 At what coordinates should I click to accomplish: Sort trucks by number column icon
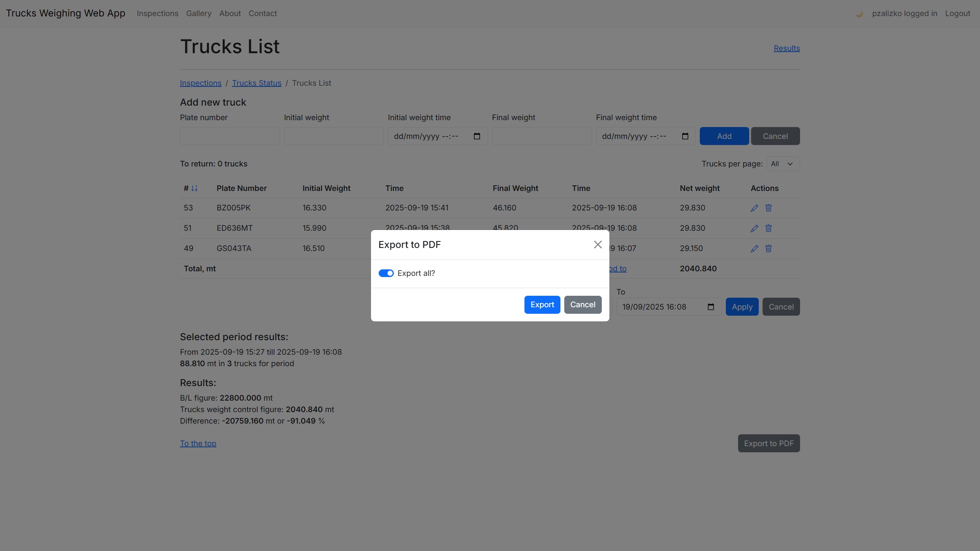pyautogui.click(x=194, y=188)
